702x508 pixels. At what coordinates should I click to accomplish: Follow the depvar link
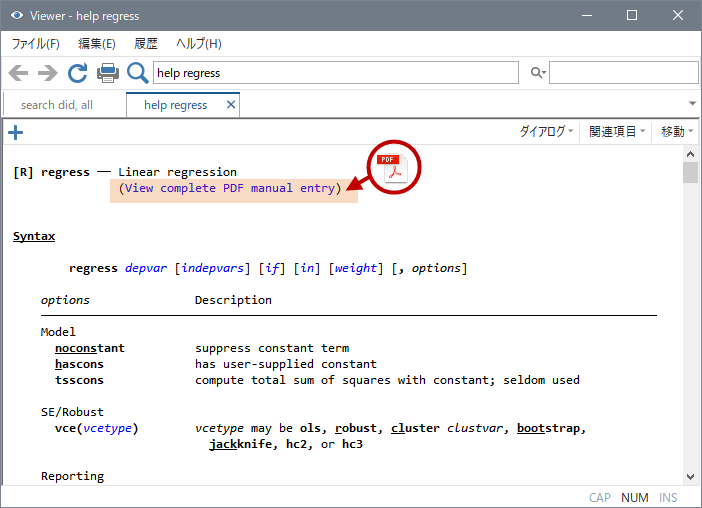click(x=146, y=268)
